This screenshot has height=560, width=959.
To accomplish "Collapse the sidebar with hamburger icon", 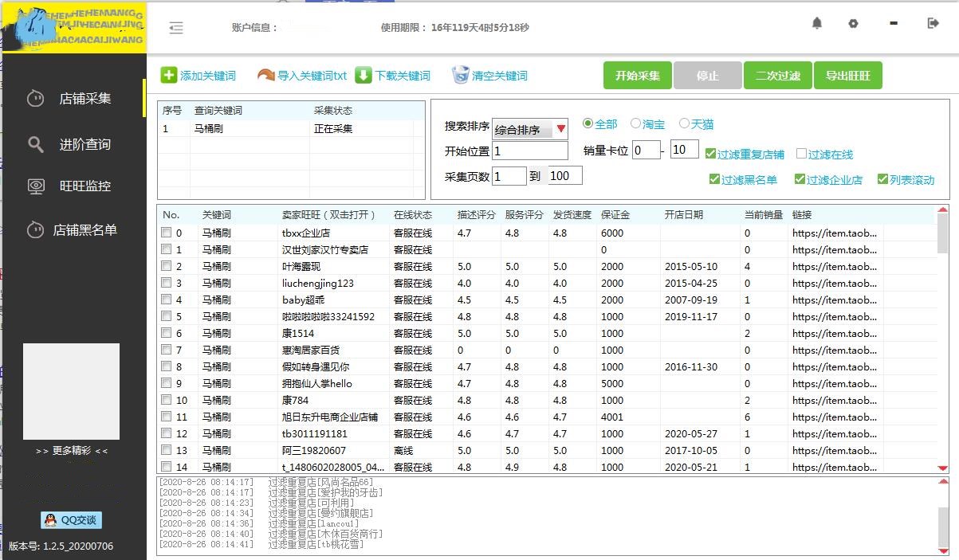I will tap(176, 27).
